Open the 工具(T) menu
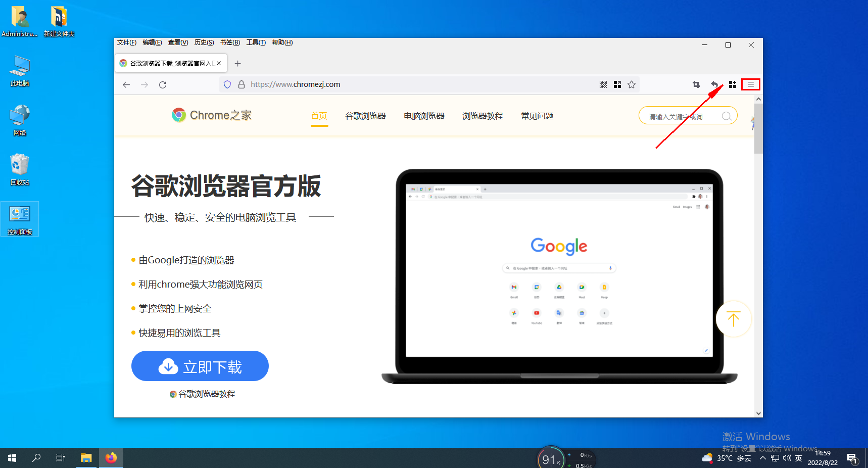 point(256,42)
